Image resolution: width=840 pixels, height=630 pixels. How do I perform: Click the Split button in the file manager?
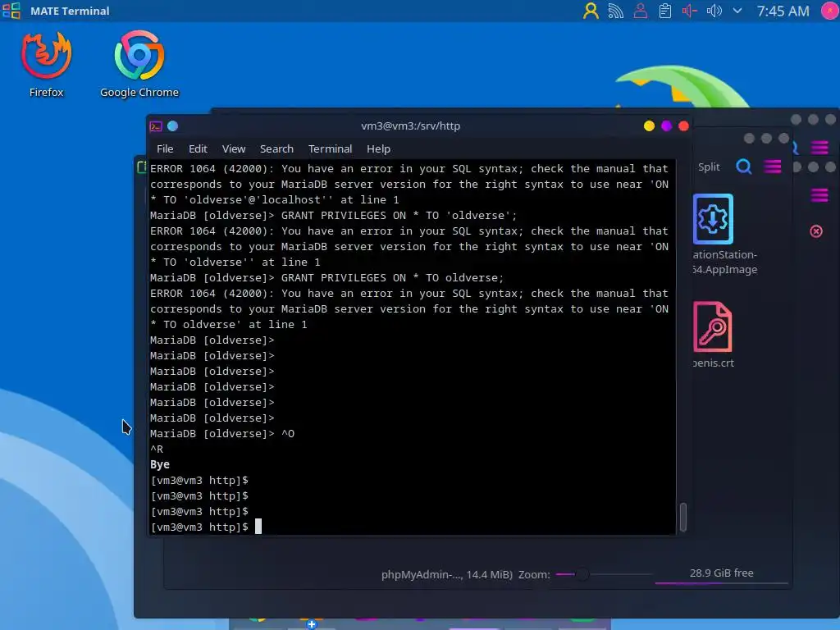click(x=709, y=167)
